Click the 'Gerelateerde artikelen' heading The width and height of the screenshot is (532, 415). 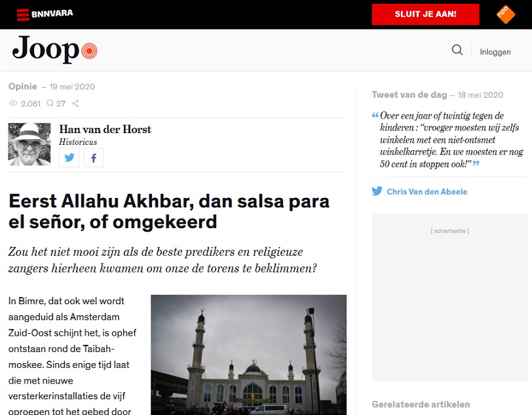(421, 405)
